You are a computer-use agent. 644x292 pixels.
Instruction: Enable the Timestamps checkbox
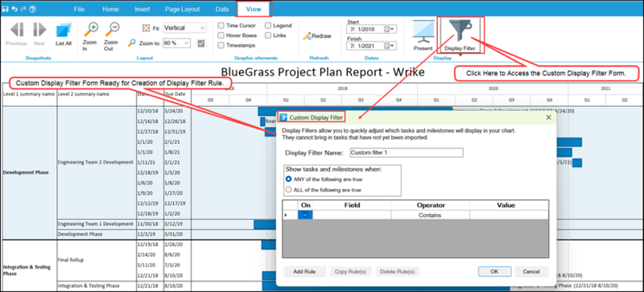pyautogui.click(x=221, y=45)
